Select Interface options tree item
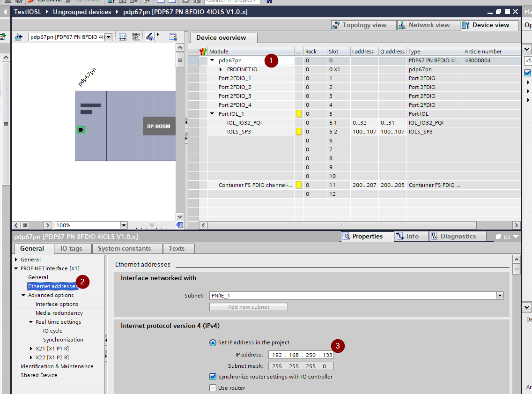This screenshot has width=532, height=394. (x=57, y=304)
